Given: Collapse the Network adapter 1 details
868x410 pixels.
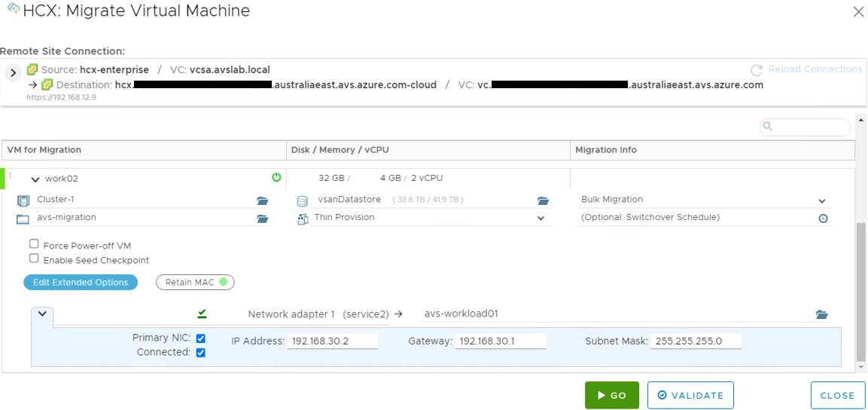Looking at the screenshot, I should point(42,314).
